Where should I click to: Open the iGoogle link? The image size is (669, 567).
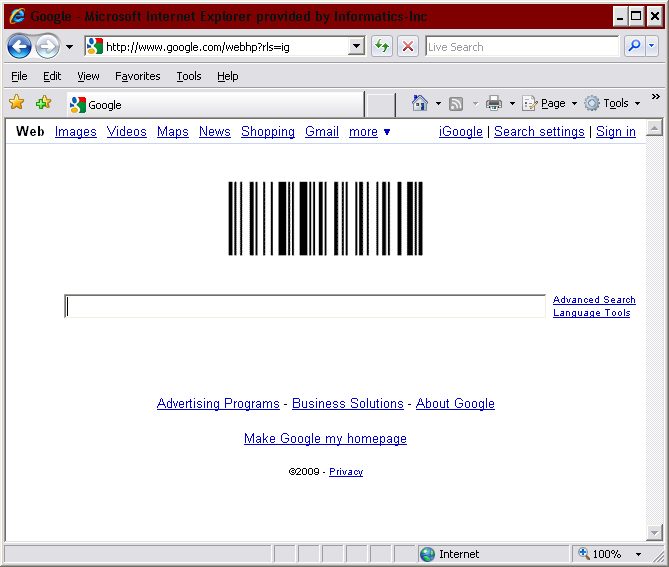pos(461,132)
